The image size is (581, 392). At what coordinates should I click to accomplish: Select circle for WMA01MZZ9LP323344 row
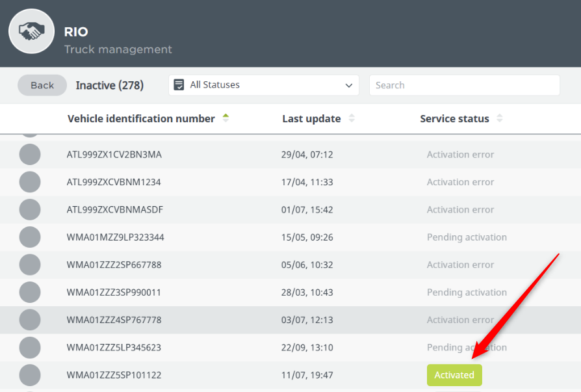click(30, 237)
